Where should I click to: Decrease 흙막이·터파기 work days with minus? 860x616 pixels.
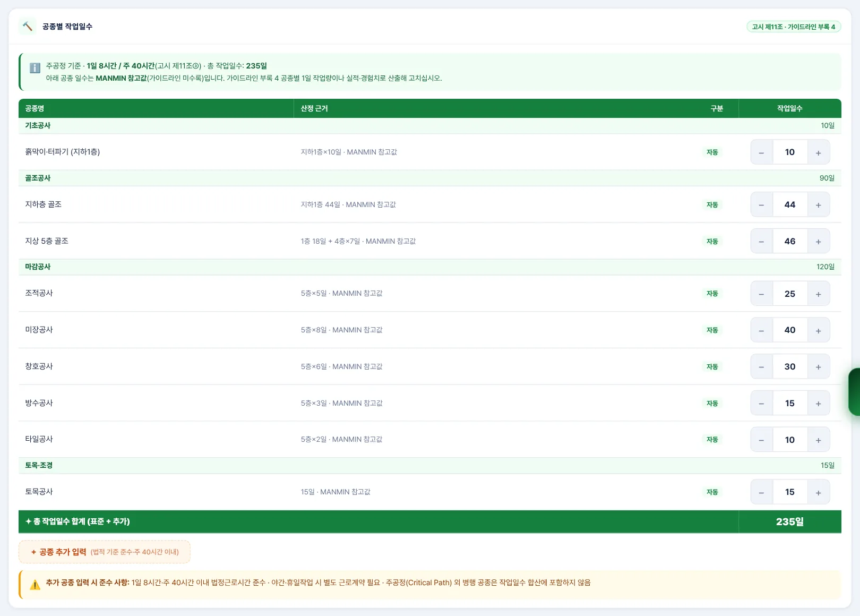click(x=761, y=152)
